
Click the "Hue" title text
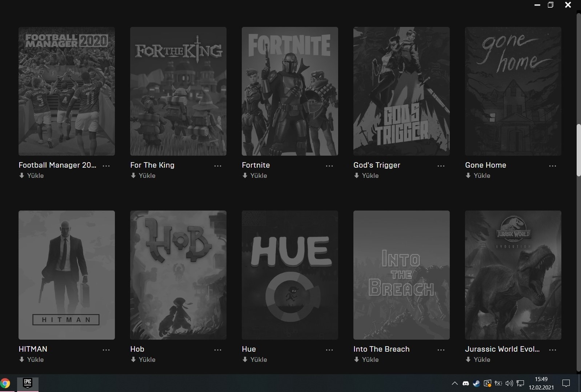(x=249, y=349)
